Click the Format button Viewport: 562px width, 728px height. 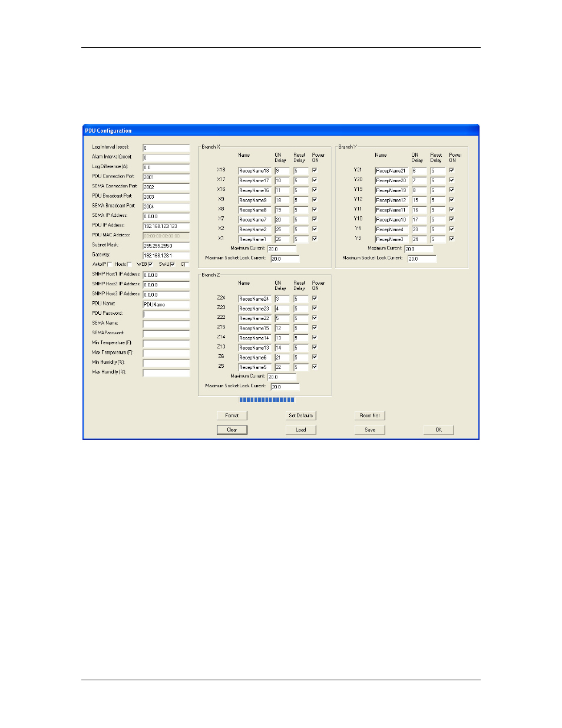232,416
